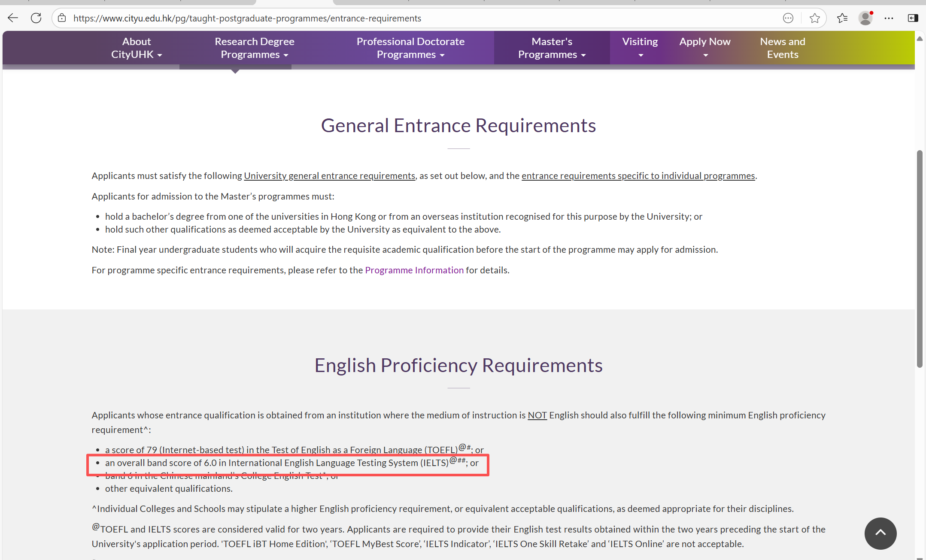Open the Visiting dropdown menu
Viewport: 926px width, 560px height.
point(640,47)
